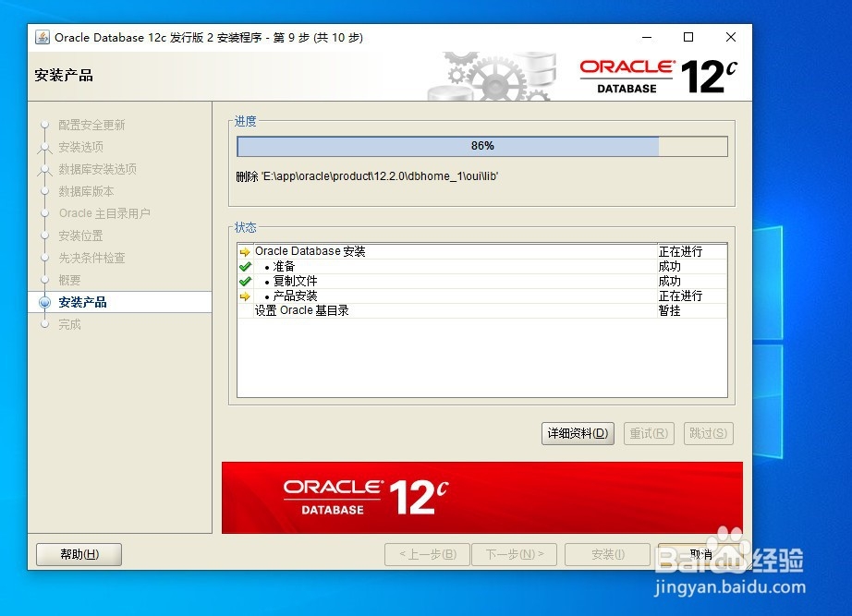Viewport: 852px width, 616px height.
Task: Click the 重试(R) button
Action: click(649, 433)
